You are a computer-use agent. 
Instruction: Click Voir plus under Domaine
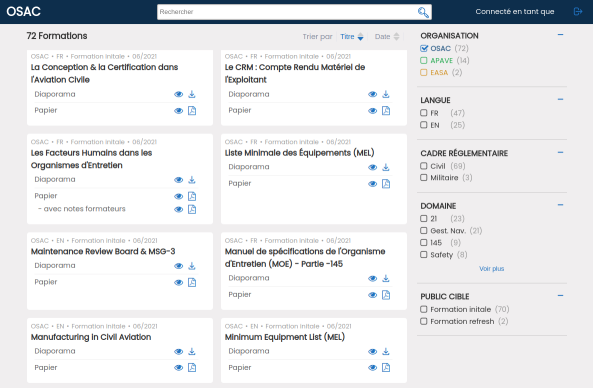[492, 268]
